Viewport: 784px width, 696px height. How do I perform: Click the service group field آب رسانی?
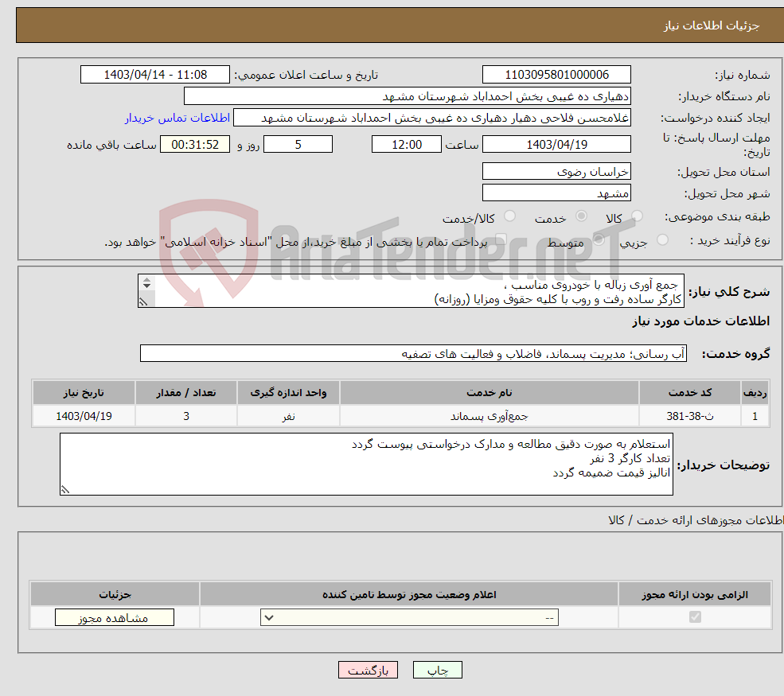(414, 353)
